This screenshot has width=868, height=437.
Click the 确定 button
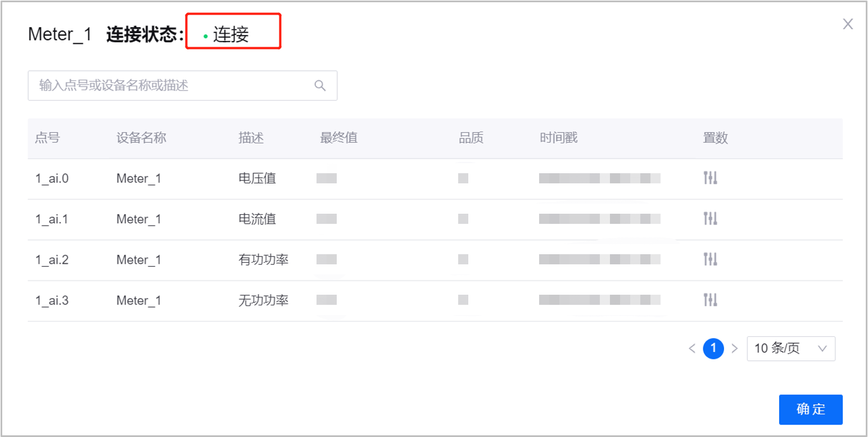coord(811,409)
